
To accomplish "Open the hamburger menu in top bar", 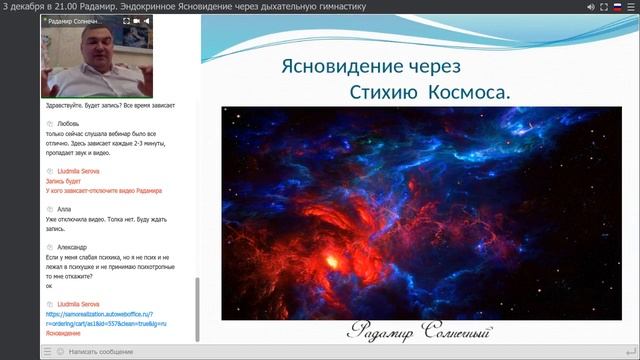I will pos(631,7).
